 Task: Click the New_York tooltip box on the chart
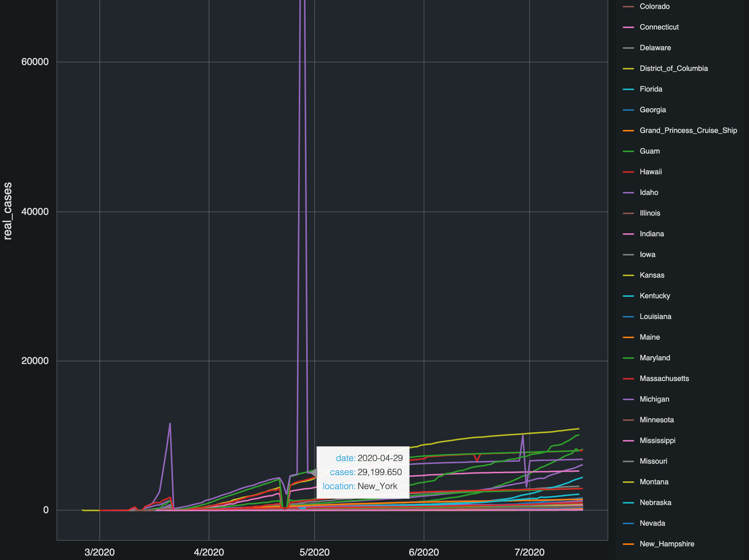coord(363,472)
